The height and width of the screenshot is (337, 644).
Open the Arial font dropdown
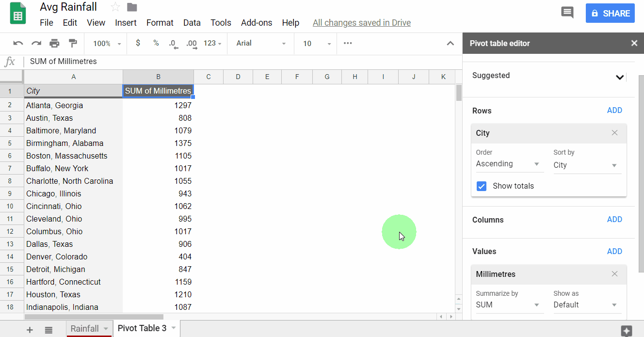tap(261, 43)
